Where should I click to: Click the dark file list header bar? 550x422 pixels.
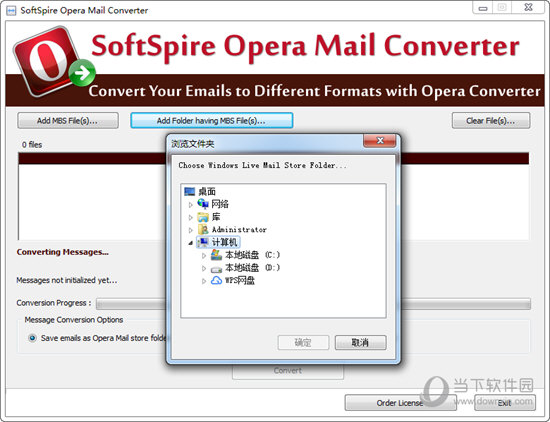[274, 158]
